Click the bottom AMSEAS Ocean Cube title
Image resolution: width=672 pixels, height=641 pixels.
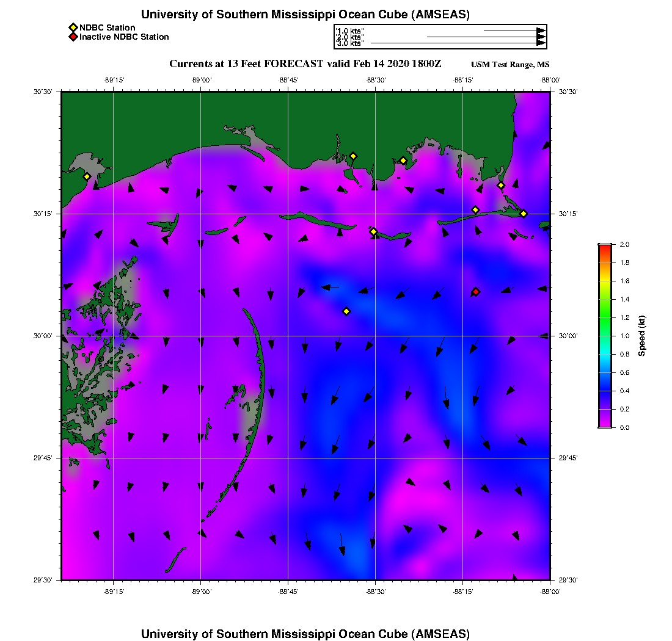(305, 633)
